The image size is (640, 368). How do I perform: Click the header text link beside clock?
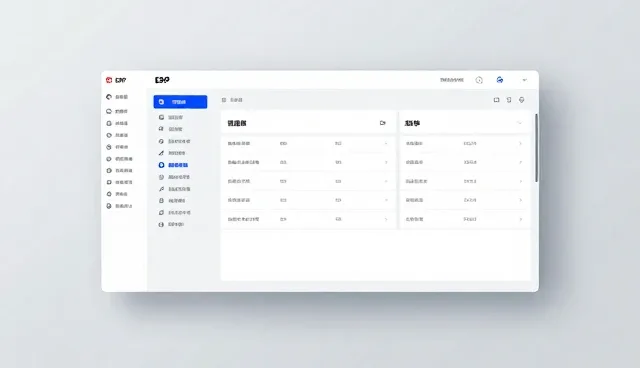pos(452,80)
